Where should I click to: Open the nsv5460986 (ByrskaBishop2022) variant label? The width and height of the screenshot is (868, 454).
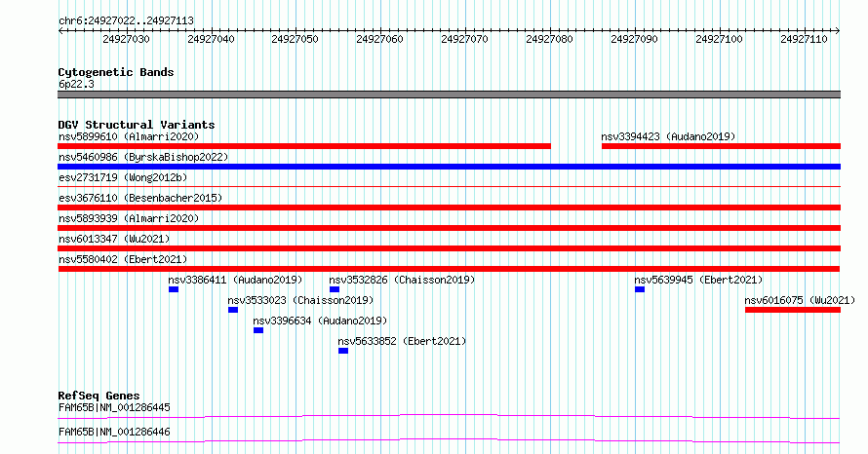pos(143,157)
